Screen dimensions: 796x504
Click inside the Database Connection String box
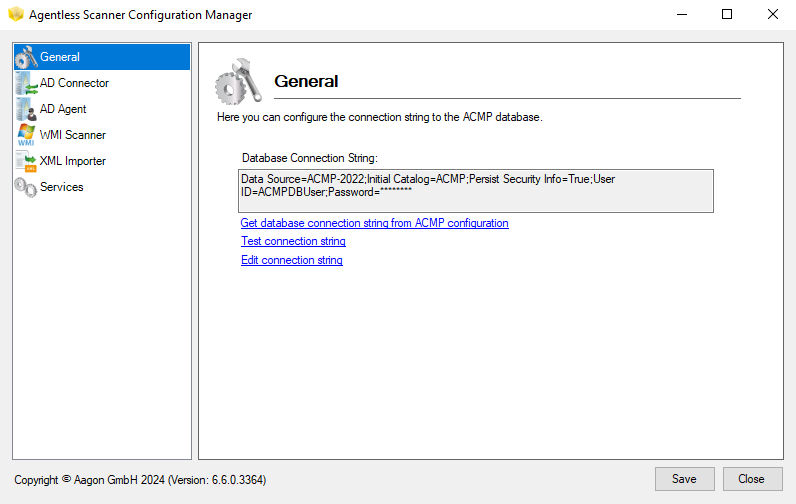[475, 190]
